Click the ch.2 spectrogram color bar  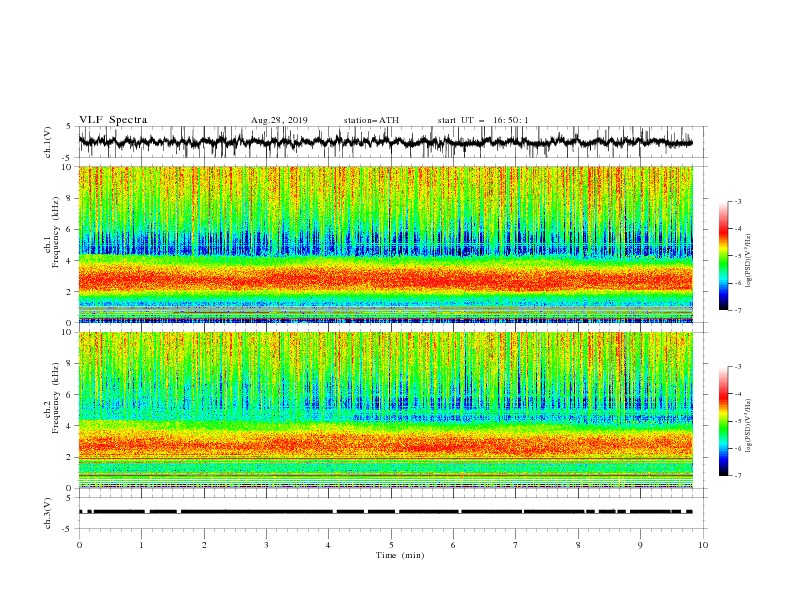click(723, 421)
